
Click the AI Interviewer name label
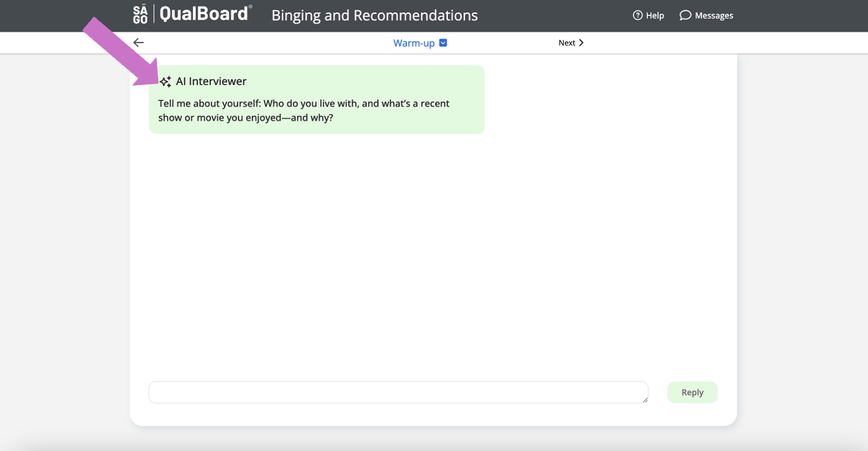211,81
